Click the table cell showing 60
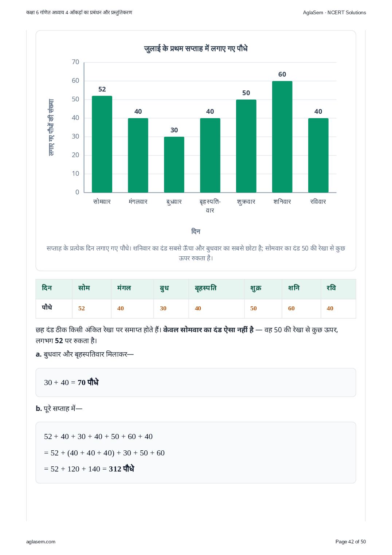The width and height of the screenshot is (392, 555). pos(301,308)
